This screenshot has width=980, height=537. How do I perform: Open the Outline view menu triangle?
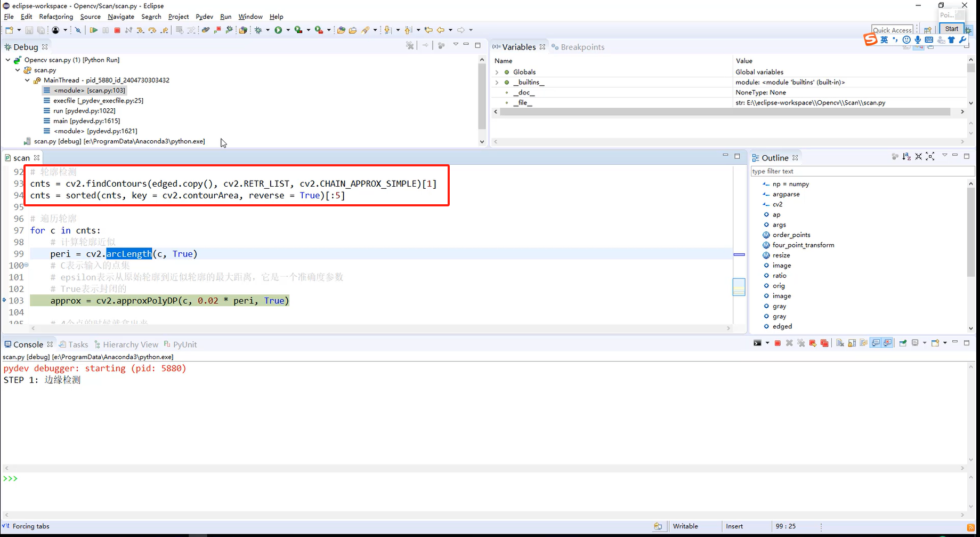coord(944,156)
